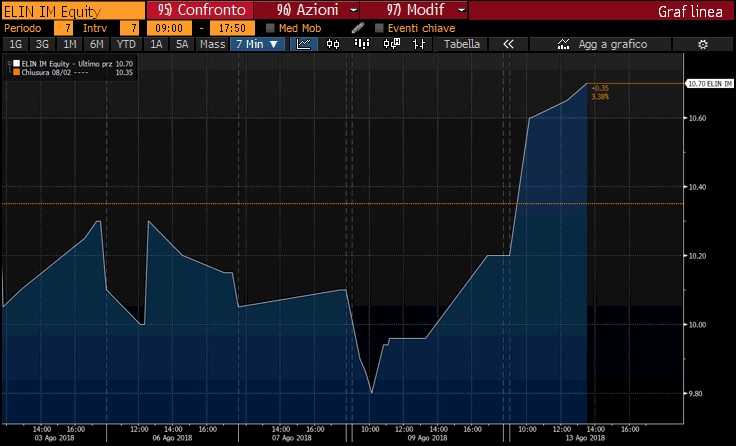Open the Agg a grafico chart icon

click(563, 44)
